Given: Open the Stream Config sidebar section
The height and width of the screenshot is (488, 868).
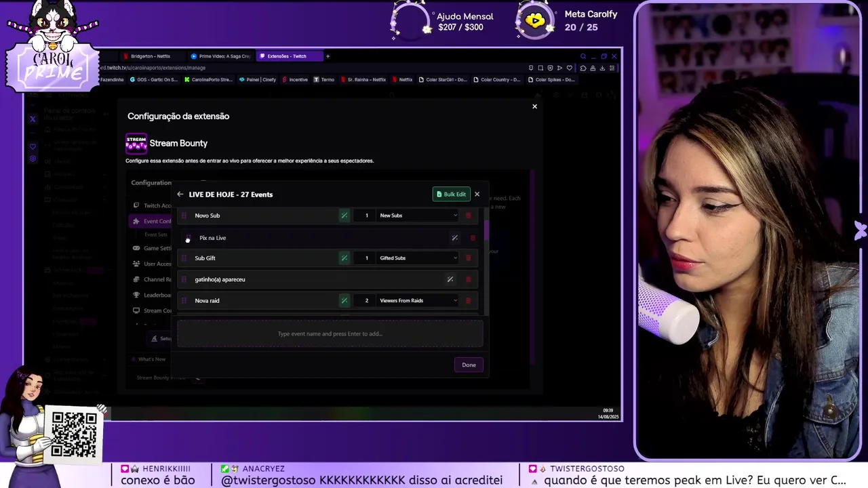Looking at the screenshot, I should (x=152, y=310).
